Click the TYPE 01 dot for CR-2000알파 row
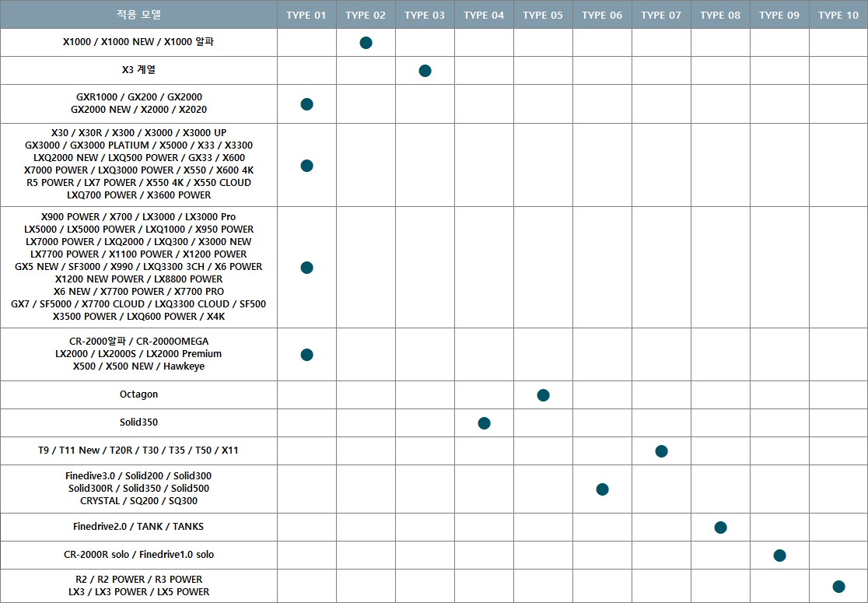Screen dimensions: 868x603 coord(306,355)
